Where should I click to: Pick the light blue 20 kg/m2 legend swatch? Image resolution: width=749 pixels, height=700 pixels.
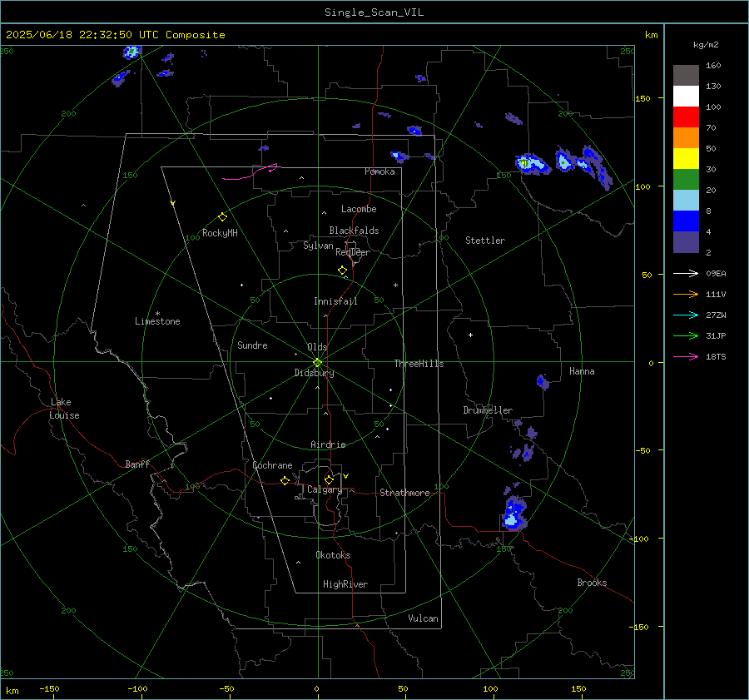click(x=686, y=201)
